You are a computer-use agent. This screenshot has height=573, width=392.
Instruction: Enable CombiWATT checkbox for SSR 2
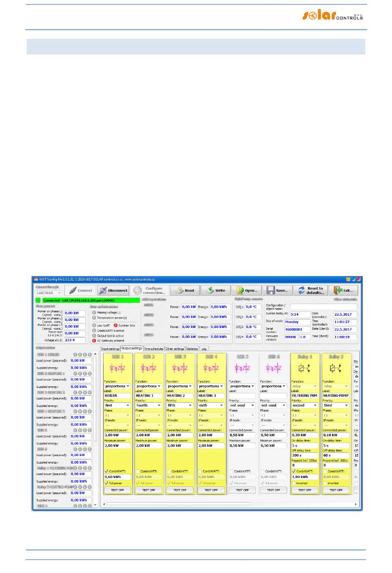pos(138,471)
